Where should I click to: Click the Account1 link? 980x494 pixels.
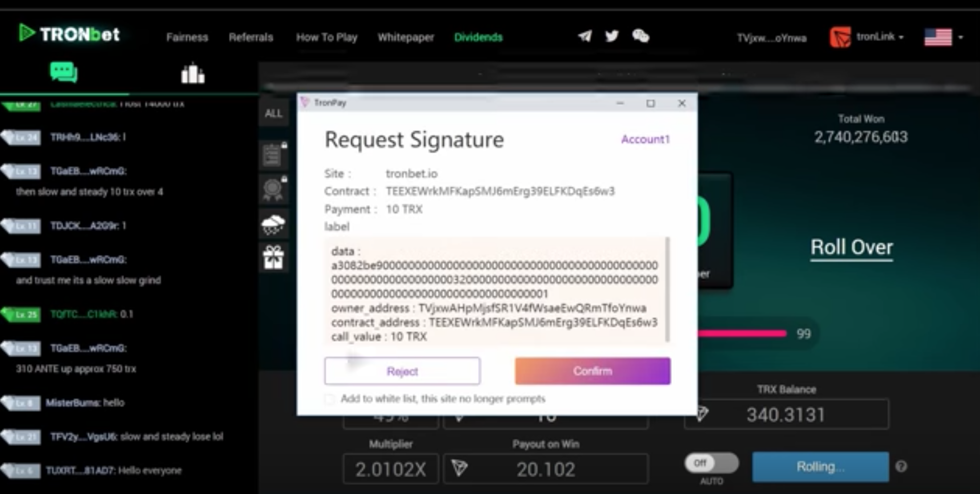(645, 139)
